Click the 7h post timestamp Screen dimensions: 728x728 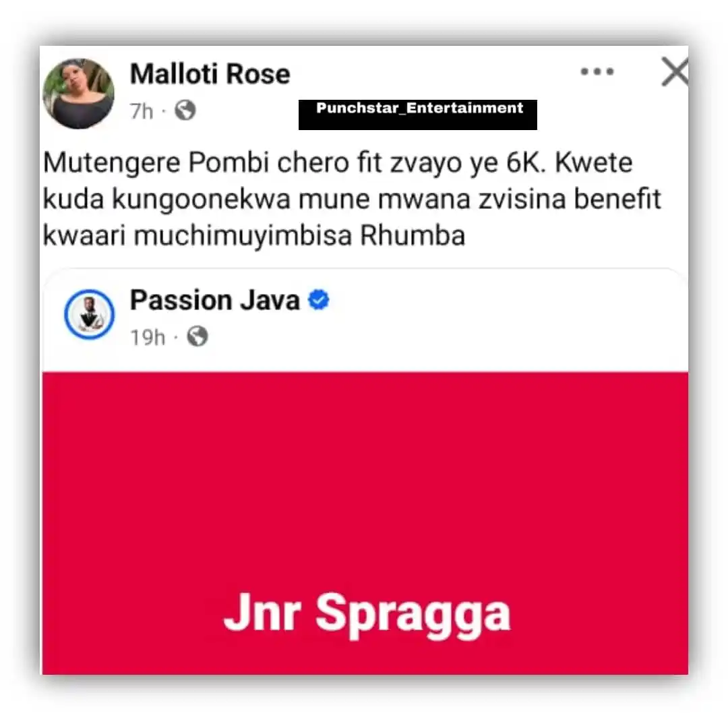point(142,111)
